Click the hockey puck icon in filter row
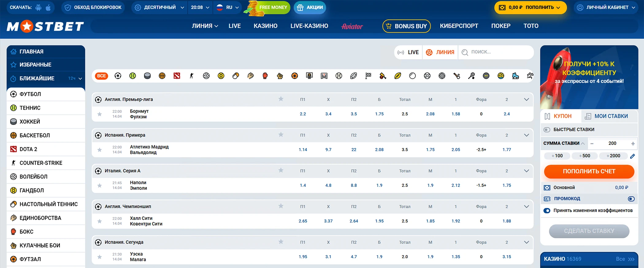This screenshot has height=268, width=644. [147, 76]
